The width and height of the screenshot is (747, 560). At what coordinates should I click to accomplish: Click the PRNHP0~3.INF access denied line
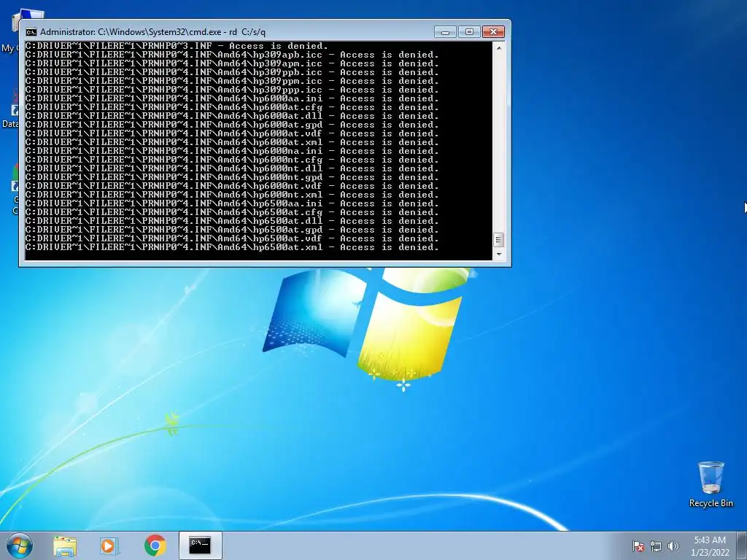[x=177, y=46]
